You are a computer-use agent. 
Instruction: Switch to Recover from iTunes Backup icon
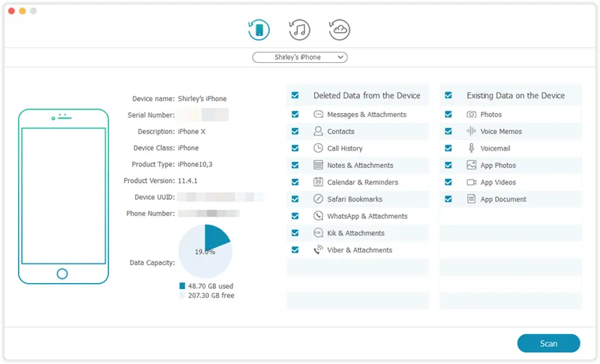pos(299,30)
